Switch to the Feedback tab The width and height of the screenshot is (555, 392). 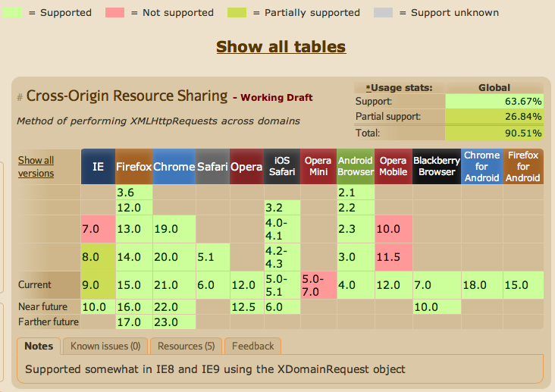point(253,346)
